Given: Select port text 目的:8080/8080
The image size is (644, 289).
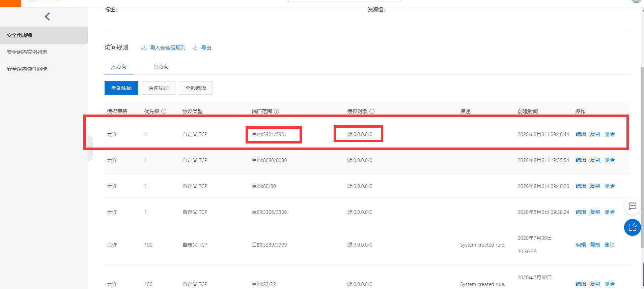Looking at the screenshot, I should click(269, 160).
